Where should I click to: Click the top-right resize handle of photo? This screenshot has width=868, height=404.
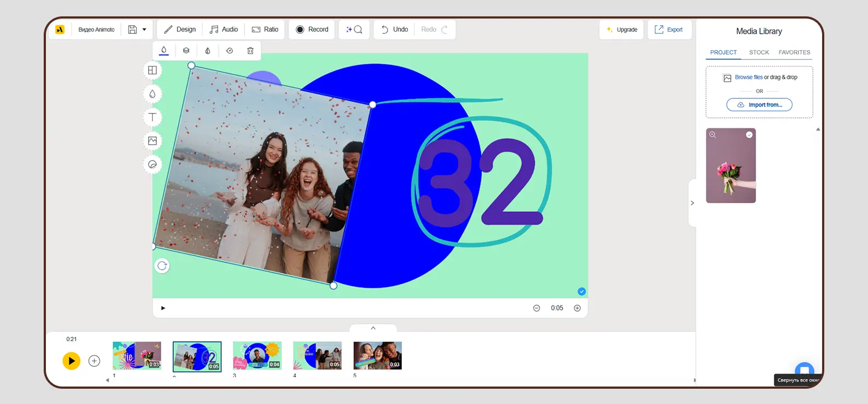pos(373,104)
